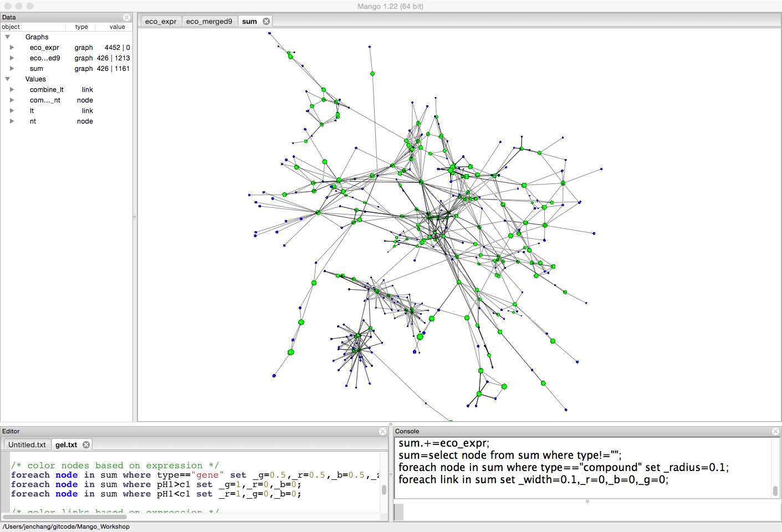Close the Data panel
The image size is (782, 532).
click(126, 17)
